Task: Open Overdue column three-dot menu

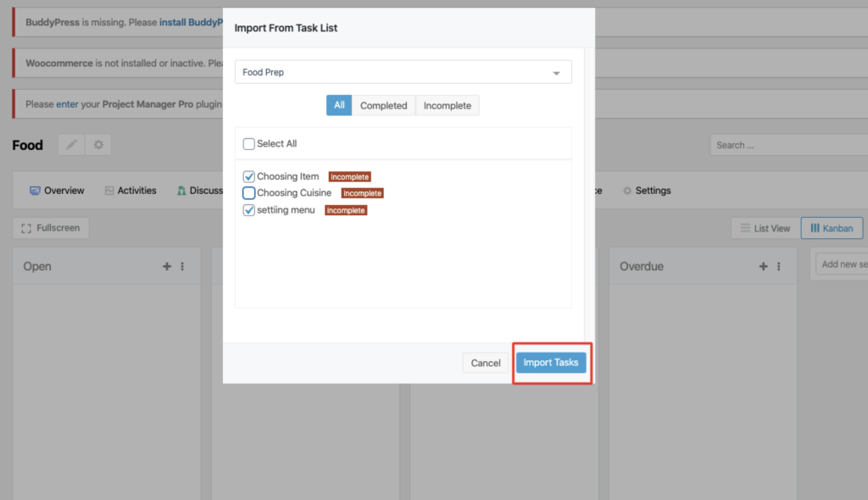Action: pos(779,266)
